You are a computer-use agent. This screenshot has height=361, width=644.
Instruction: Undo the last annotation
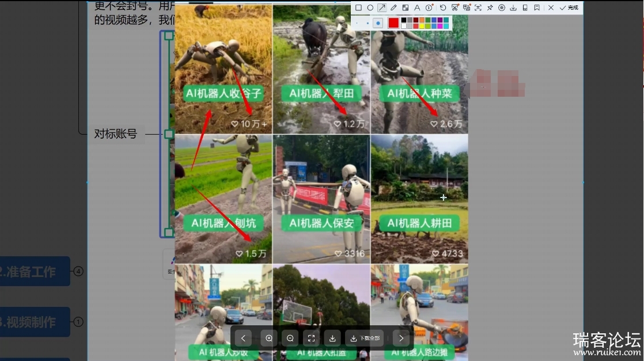click(x=442, y=7)
